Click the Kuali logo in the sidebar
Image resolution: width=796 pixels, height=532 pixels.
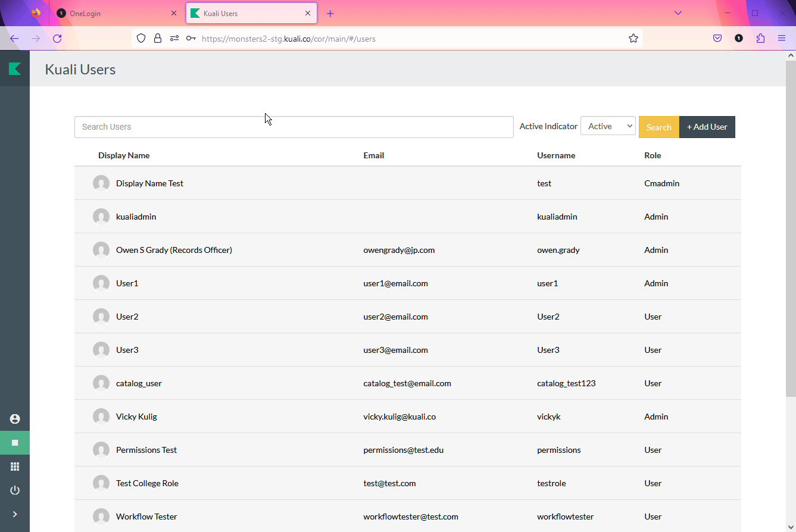(x=15, y=69)
